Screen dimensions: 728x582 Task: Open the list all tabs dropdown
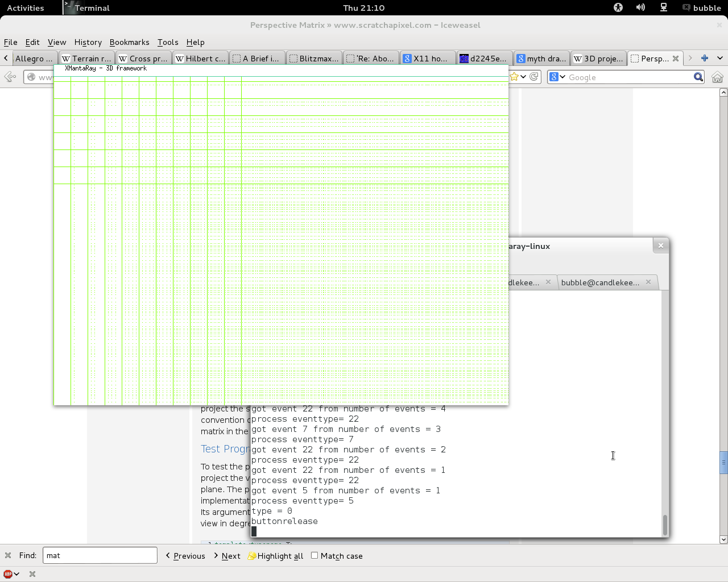point(719,58)
